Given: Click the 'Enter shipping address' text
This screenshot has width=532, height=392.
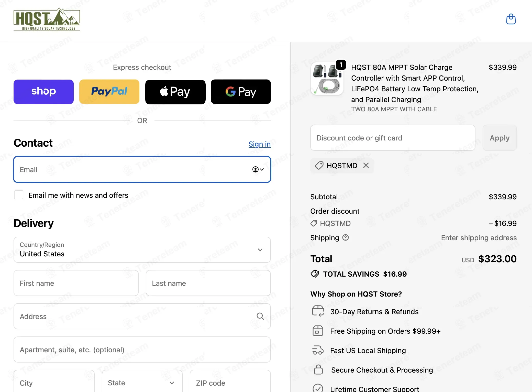Looking at the screenshot, I should 479,238.
